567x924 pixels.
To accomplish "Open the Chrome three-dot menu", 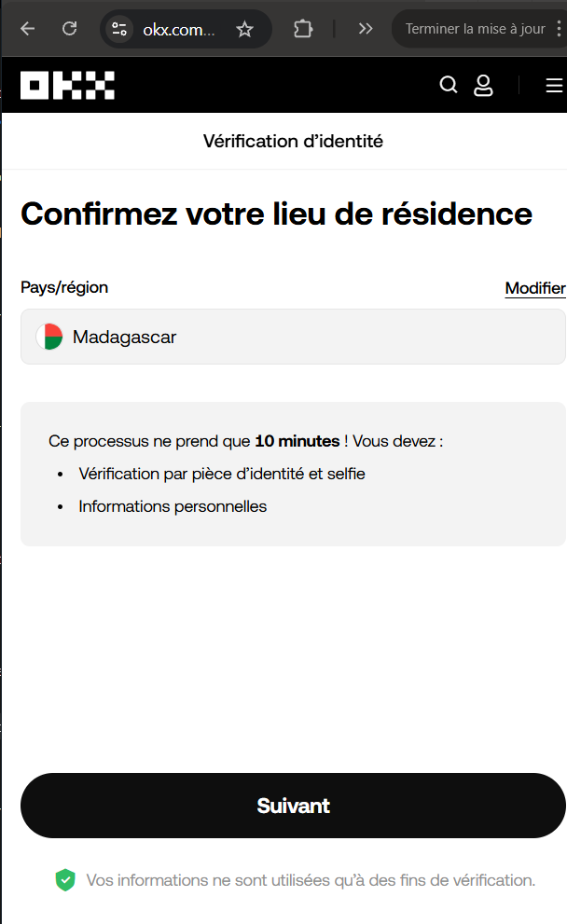I will pyautogui.click(x=559, y=28).
